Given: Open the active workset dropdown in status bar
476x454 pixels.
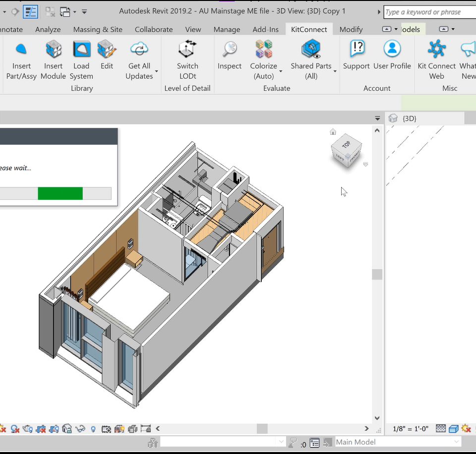Looking at the screenshot, I should point(281,442).
